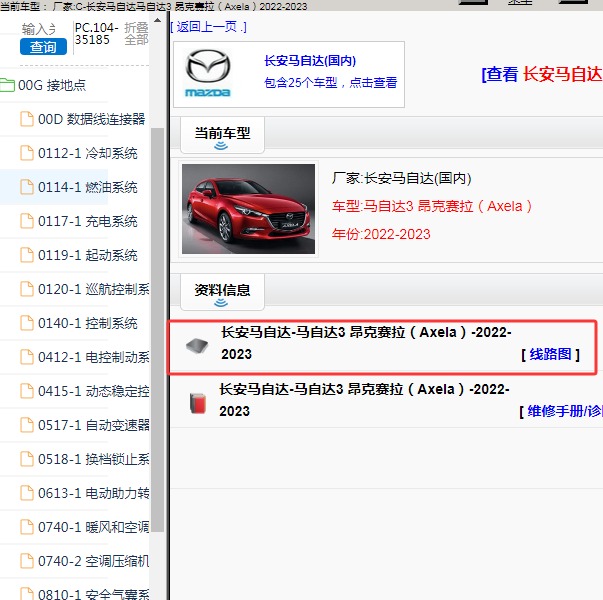
Task: Click the PC.104-35185 code text
Action: [97, 33]
